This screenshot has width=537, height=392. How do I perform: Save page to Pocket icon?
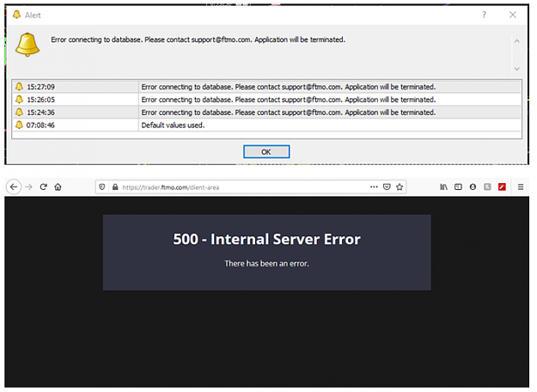[x=387, y=187]
